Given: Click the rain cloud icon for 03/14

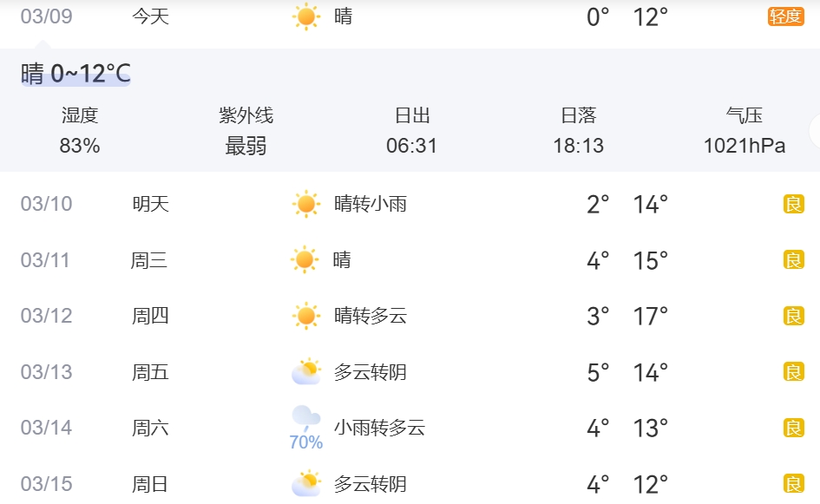Looking at the screenshot, I should coord(305,419).
